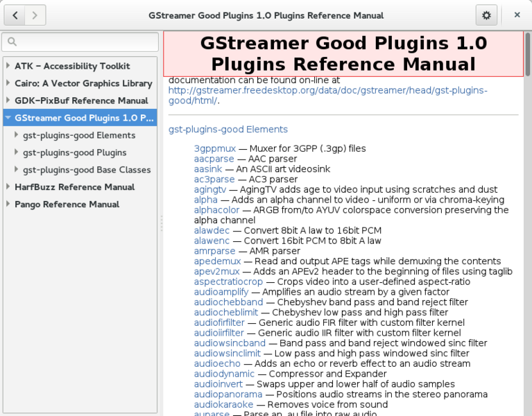The image size is (532, 416).
Task: Go back with the left arrow button
Action: (x=15, y=15)
